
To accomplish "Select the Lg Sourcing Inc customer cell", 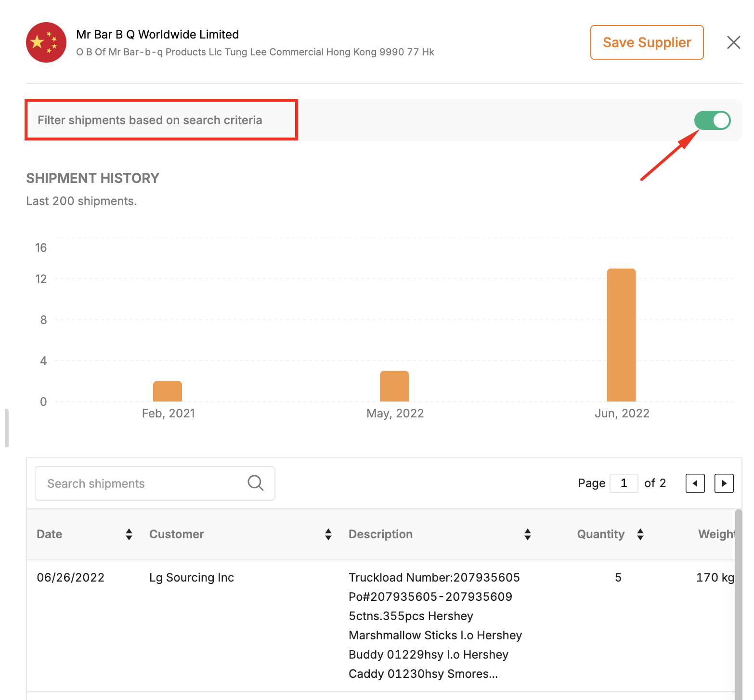I will 192,578.
